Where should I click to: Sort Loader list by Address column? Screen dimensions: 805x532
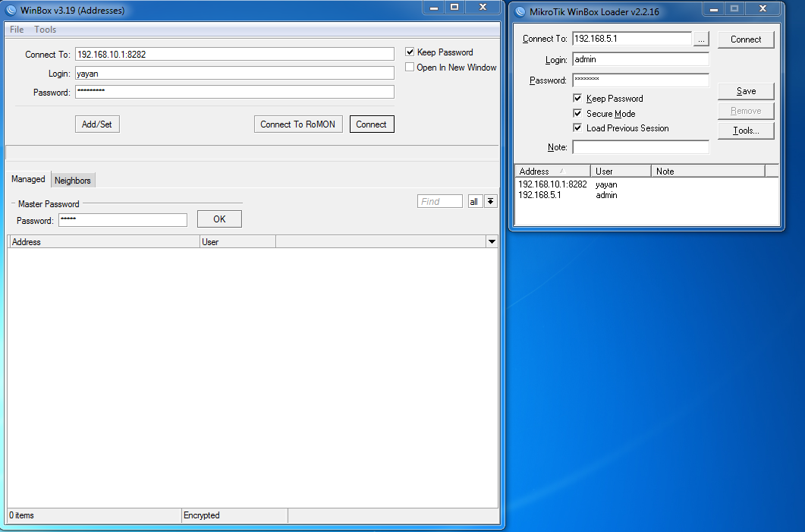coord(552,171)
